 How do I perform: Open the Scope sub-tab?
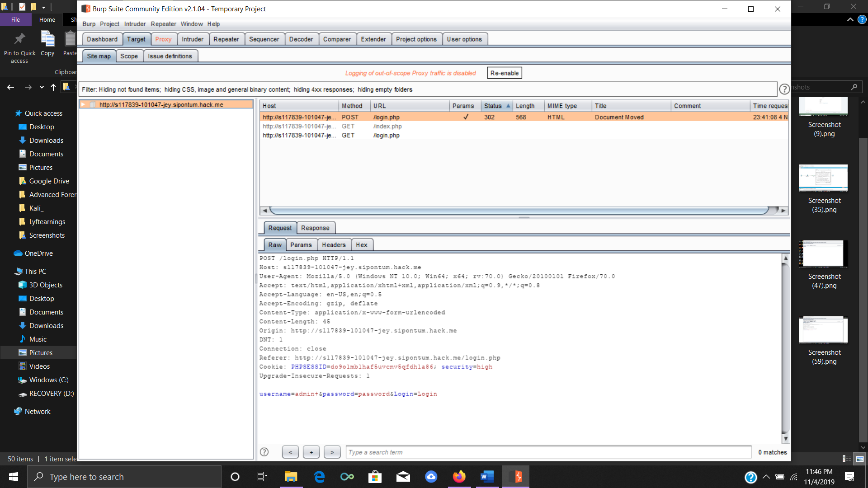click(x=129, y=56)
